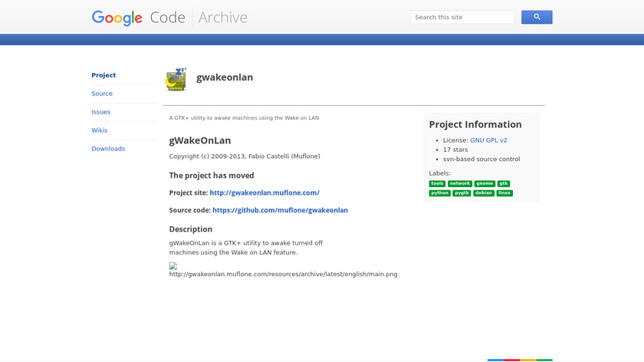This screenshot has height=362, width=644.
Task: Visit gwakeonlan.muflone.com project site link
Action: coord(264,193)
